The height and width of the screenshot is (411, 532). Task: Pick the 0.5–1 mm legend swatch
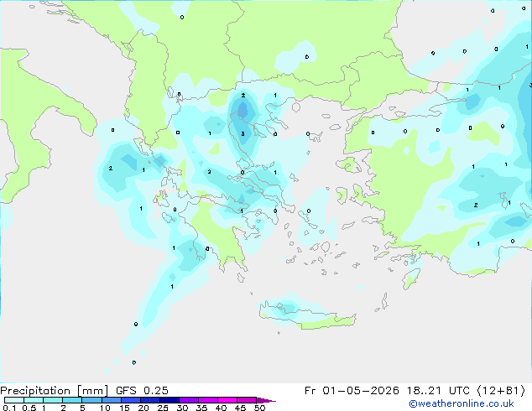34,400
